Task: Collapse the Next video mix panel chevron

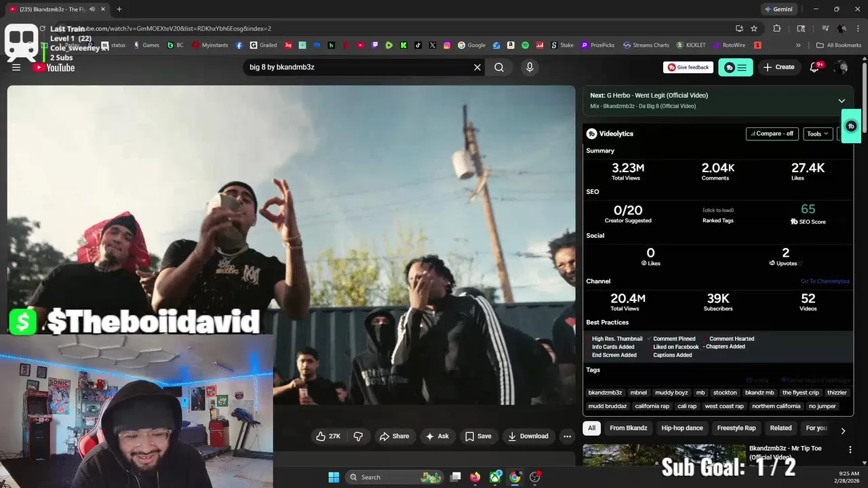Action: [x=842, y=100]
